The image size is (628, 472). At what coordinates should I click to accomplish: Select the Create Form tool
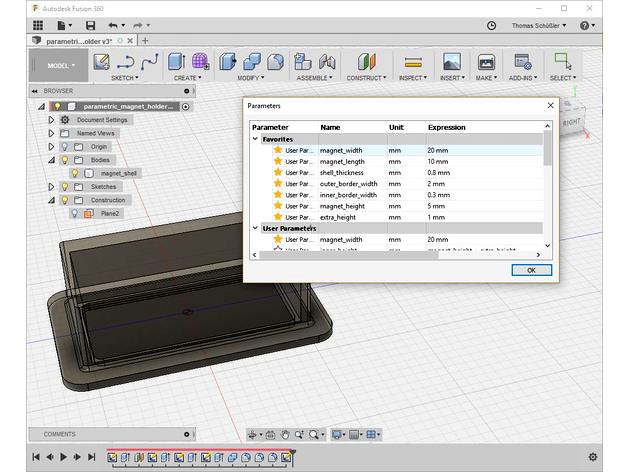[200, 62]
